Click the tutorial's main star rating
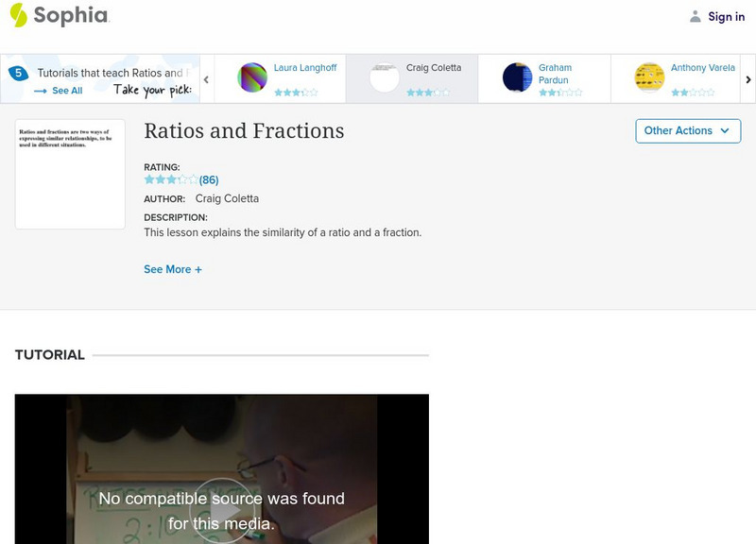The image size is (756, 544). point(171,179)
